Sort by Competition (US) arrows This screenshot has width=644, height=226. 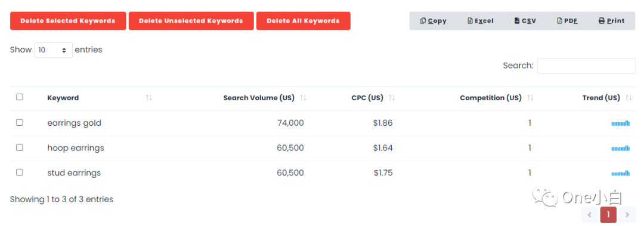[x=530, y=98]
